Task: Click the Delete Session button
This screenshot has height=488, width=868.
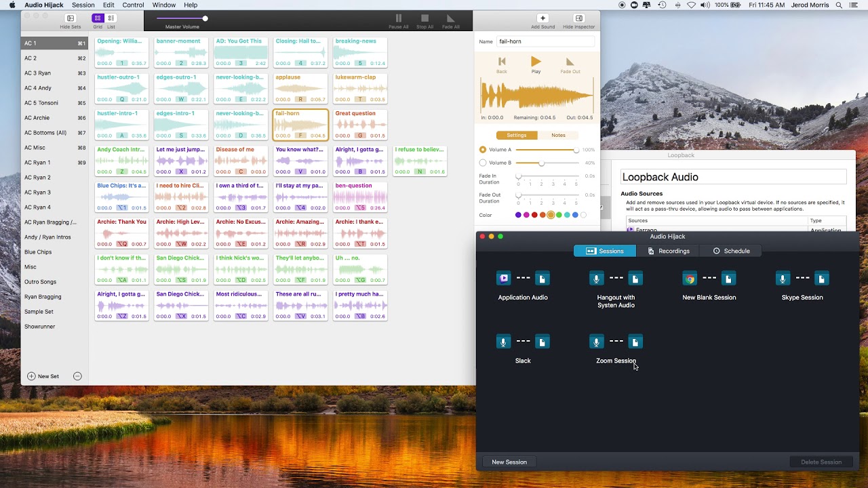Action: point(821,462)
